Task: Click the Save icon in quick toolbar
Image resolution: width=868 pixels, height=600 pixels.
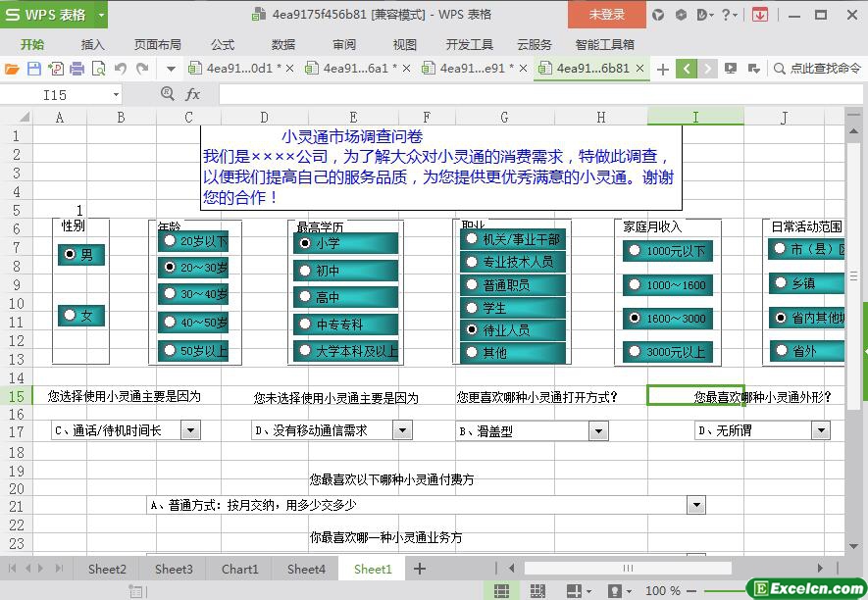Action: [x=33, y=69]
